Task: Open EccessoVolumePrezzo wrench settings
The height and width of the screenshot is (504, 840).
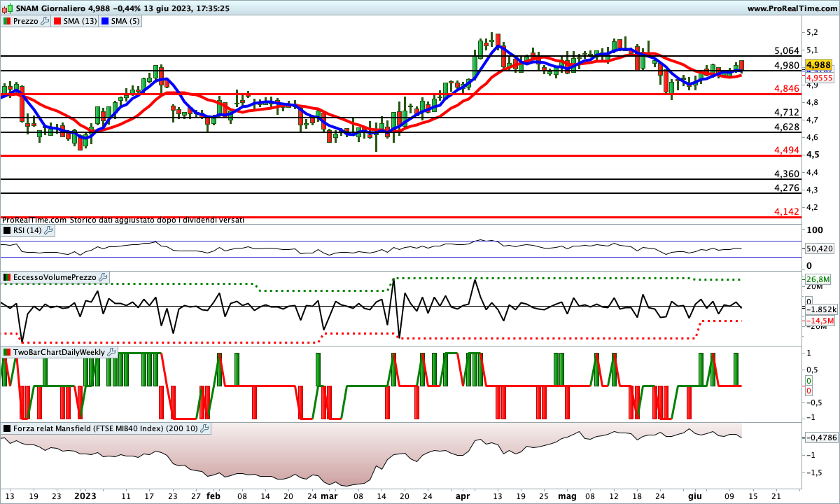Action: click(104, 278)
